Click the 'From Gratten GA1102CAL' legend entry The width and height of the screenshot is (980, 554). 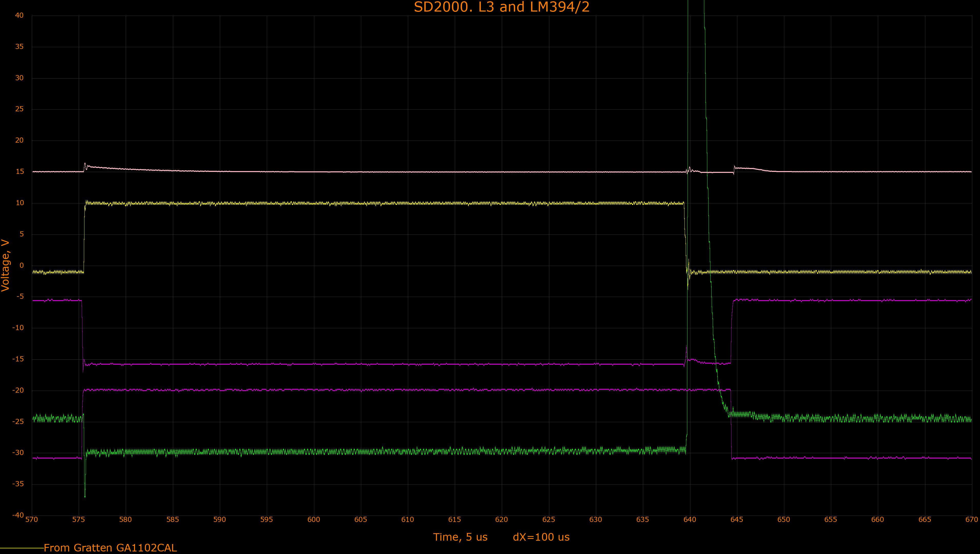[x=110, y=548]
